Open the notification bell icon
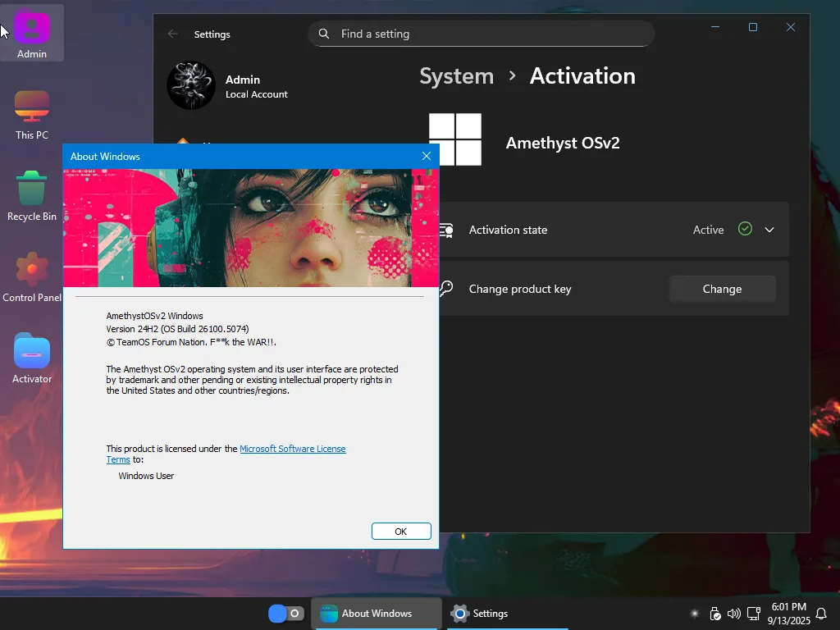Viewport: 840px width, 630px height. coord(820,614)
